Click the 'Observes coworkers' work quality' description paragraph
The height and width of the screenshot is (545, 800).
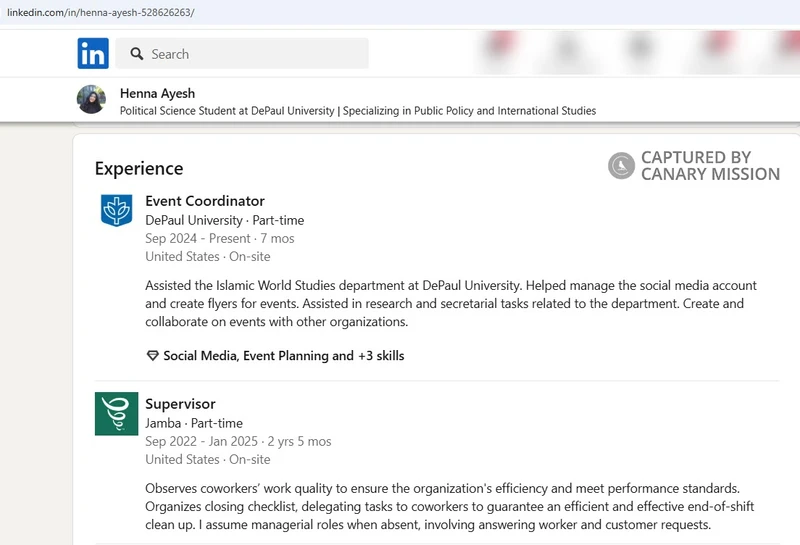(x=449, y=507)
